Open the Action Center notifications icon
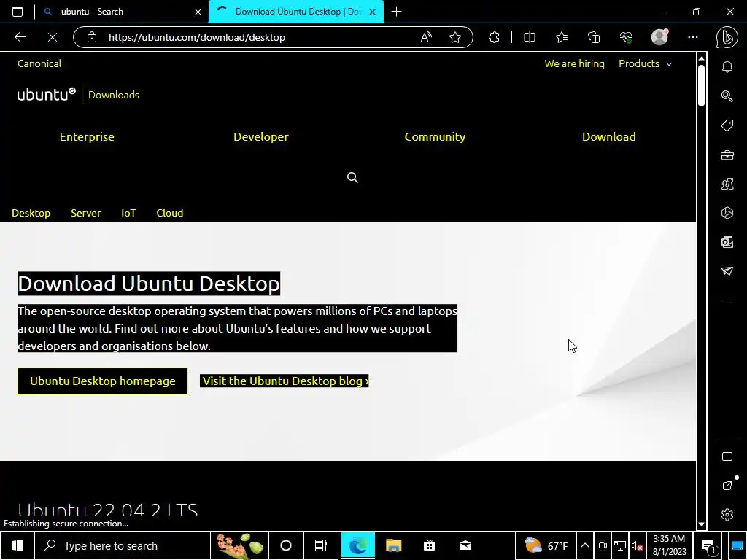The width and height of the screenshot is (747, 560). coord(709,546)
